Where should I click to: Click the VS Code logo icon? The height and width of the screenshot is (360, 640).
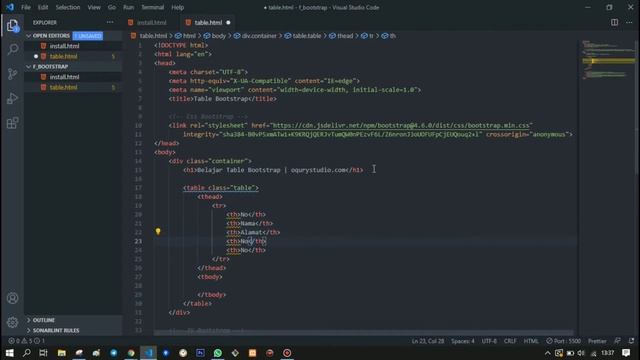click(x=10, y=7)
